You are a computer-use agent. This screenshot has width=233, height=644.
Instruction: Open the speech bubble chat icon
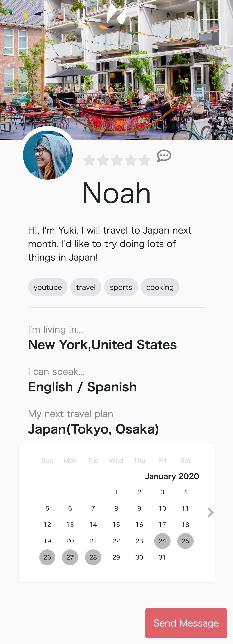pyautogui.click(x=164, y=156)
